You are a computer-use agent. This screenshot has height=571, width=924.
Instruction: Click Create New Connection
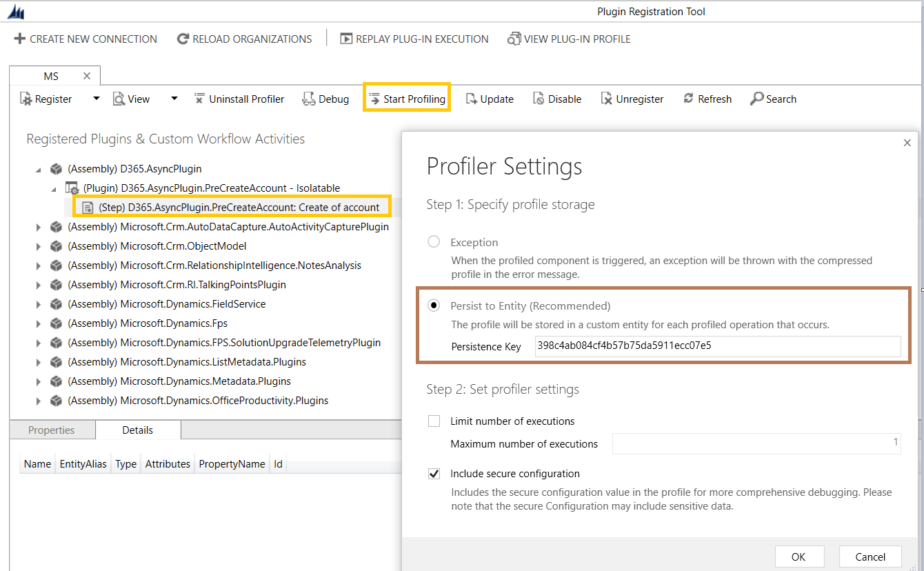tap(85, 39)
